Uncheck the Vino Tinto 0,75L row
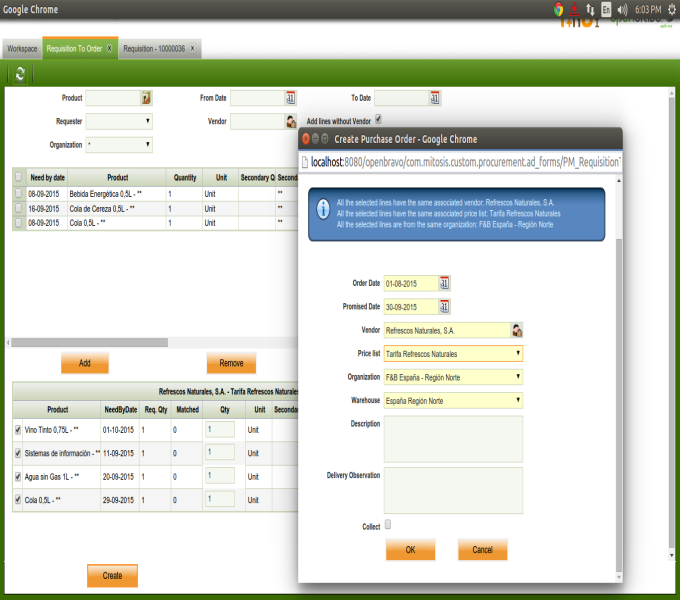 [x=19, y=431]
